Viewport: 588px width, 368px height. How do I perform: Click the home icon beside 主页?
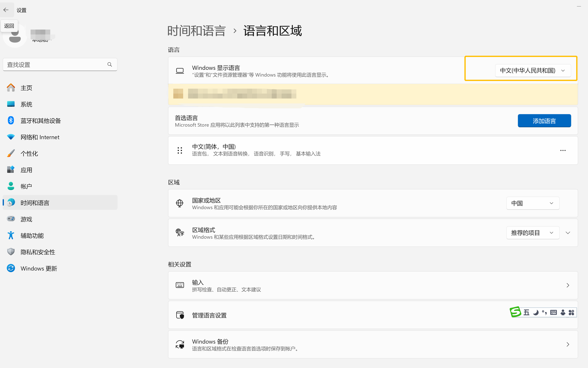[x=11, y=88]
